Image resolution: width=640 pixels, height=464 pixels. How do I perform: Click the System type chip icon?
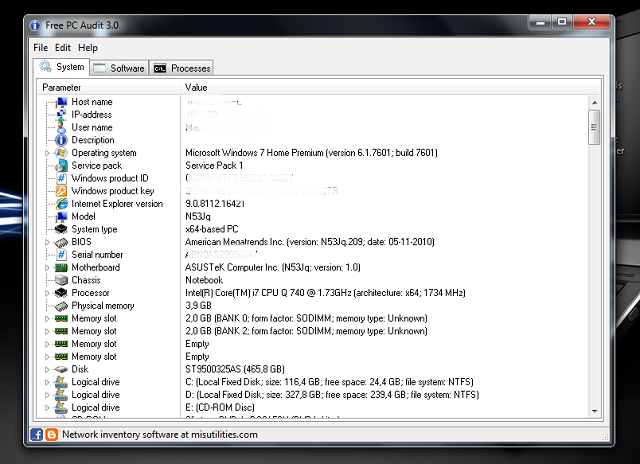click(x=61, y=229)
